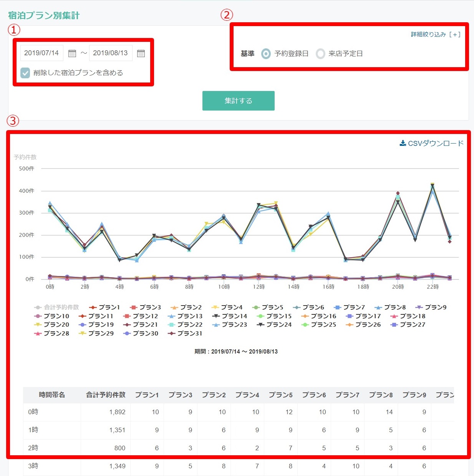474x476 pixels.
Task: Click the プラン2 table column header
Action: pos(214,395)
